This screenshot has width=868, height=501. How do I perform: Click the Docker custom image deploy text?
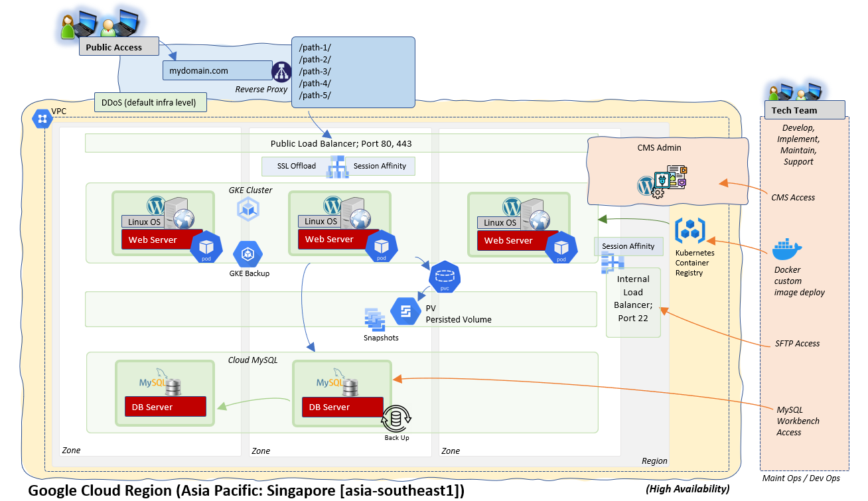tap(799, 281)
